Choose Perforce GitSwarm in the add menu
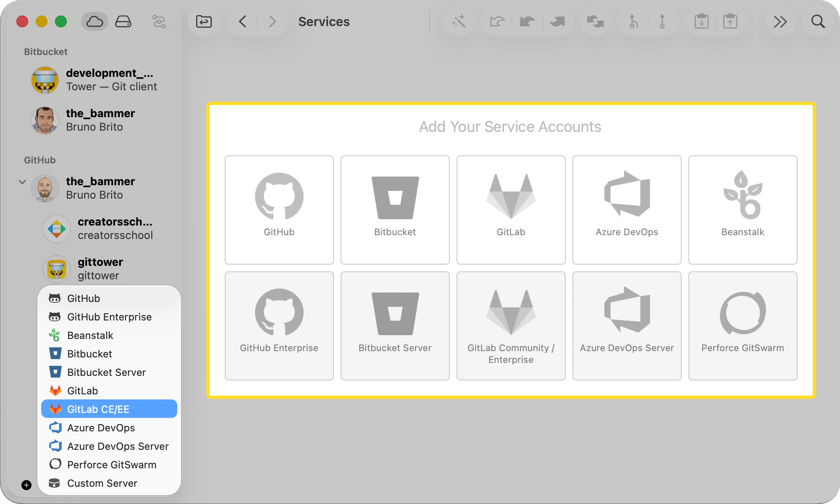This screenshot has width=840, height=504. [x=109, y=465]
